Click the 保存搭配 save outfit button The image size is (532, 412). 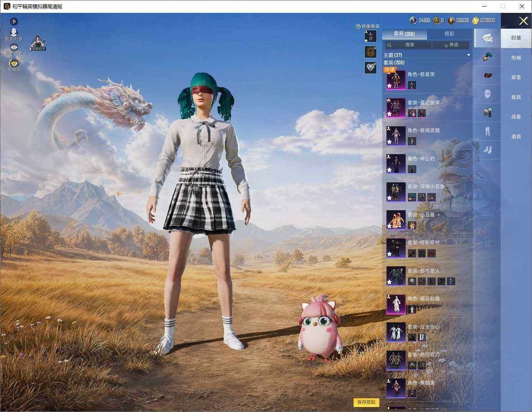pyautogui.click(x=366, y=402)
